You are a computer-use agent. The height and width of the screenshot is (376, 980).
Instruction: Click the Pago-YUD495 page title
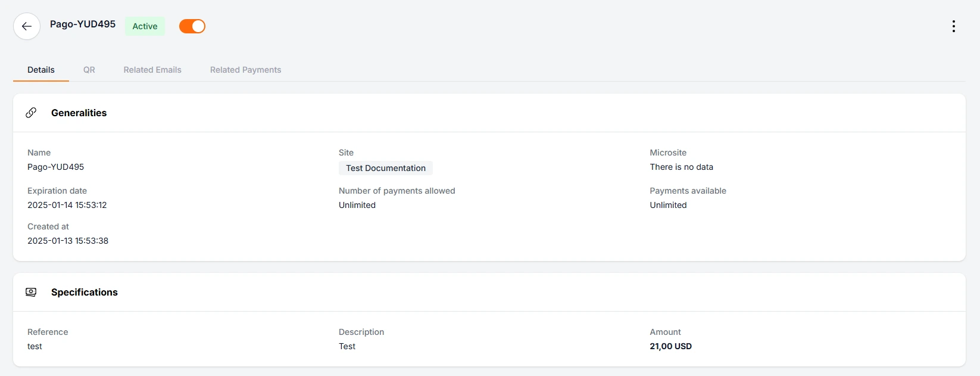pos(83,24)
